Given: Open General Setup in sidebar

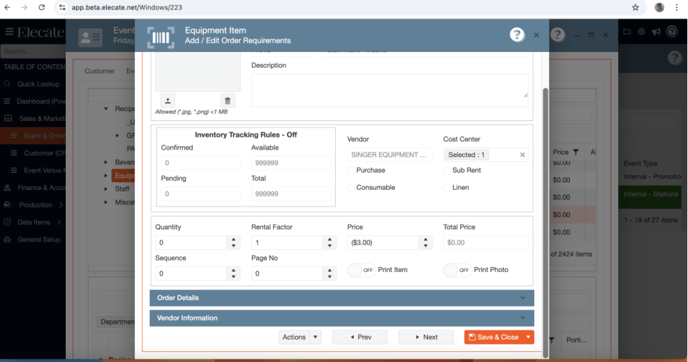Looking at the screenshot, I should point(39,240).
